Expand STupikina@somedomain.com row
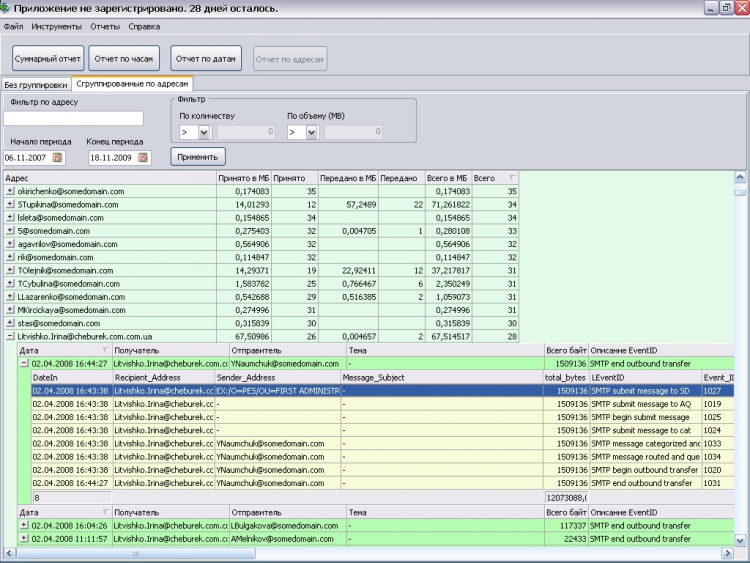 pyautogui.click(x=10, y=204)
